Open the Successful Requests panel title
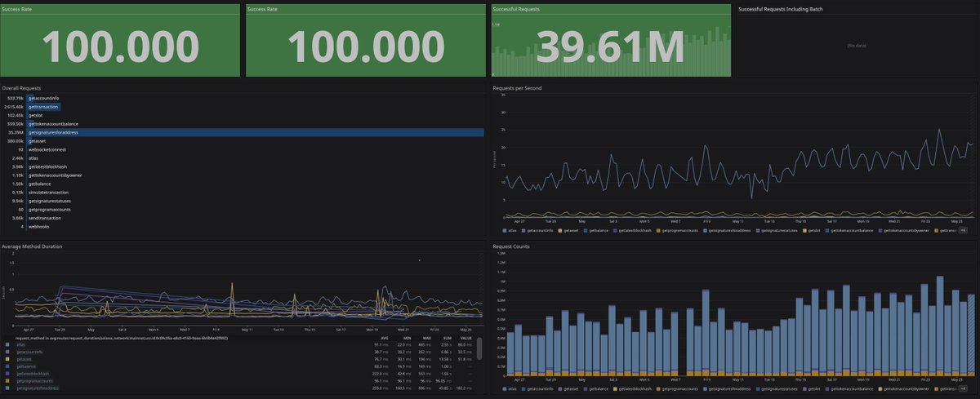 pos(517,8)
